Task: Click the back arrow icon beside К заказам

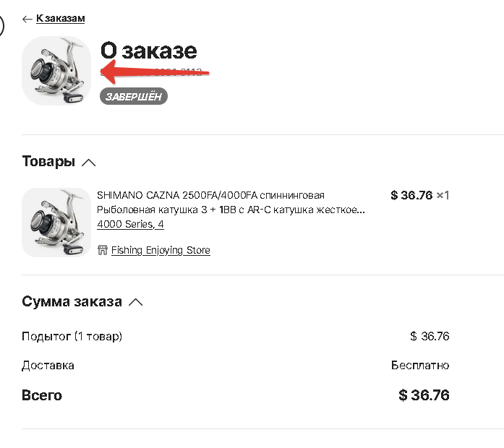Action: tap(27, 19)
